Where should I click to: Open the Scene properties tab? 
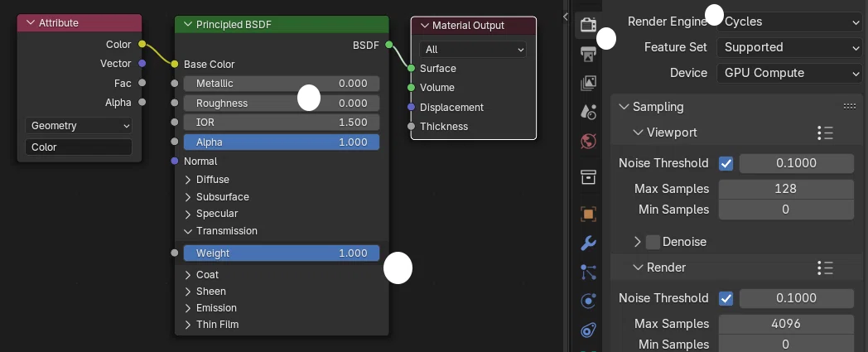click(588, 112)
